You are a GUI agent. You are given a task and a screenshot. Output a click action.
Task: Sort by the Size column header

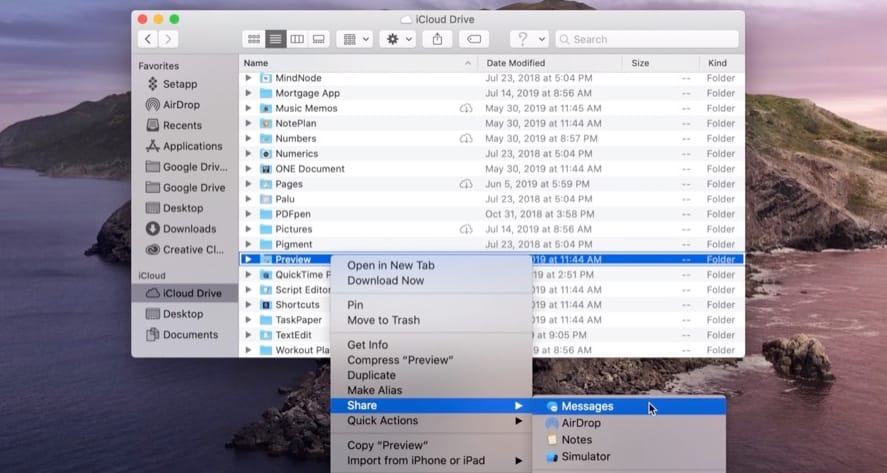661,63
